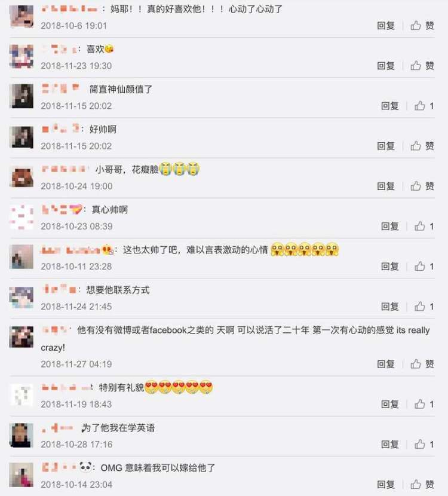Reply to the OMG 意味着我可以嫁给他了 comment
The width and height of the screenshot is (448, 496).
386,484
